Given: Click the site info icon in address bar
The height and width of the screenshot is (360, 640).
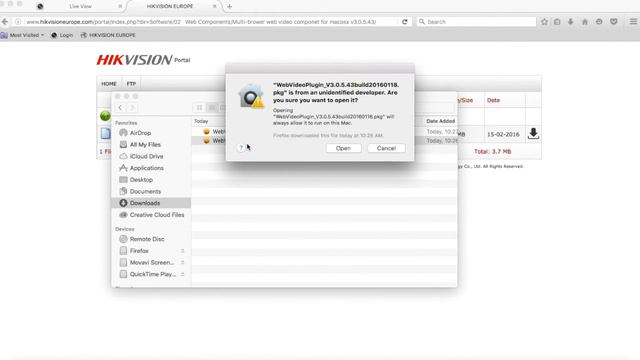Looking at the screenshot, I should coord(18,22).
